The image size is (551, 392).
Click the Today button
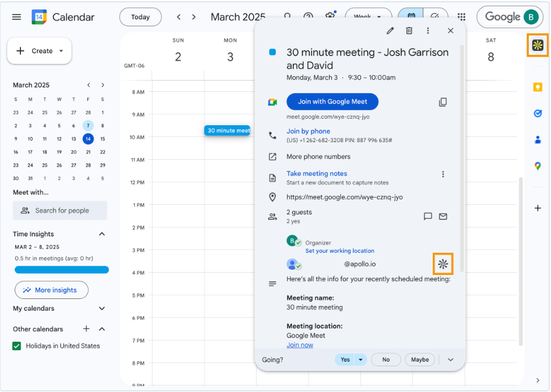pyautogui.click(x=141, y=17)
